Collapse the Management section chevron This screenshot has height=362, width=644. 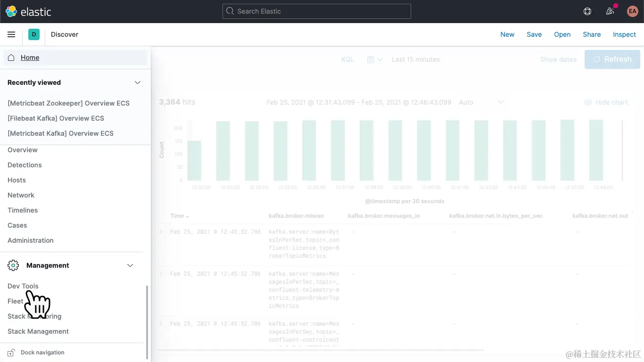(130, 265)
